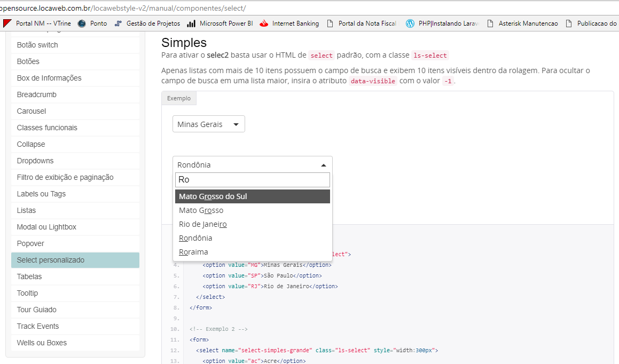
Task: Switch to the Exemplo tab
Action: coord(179,98)
